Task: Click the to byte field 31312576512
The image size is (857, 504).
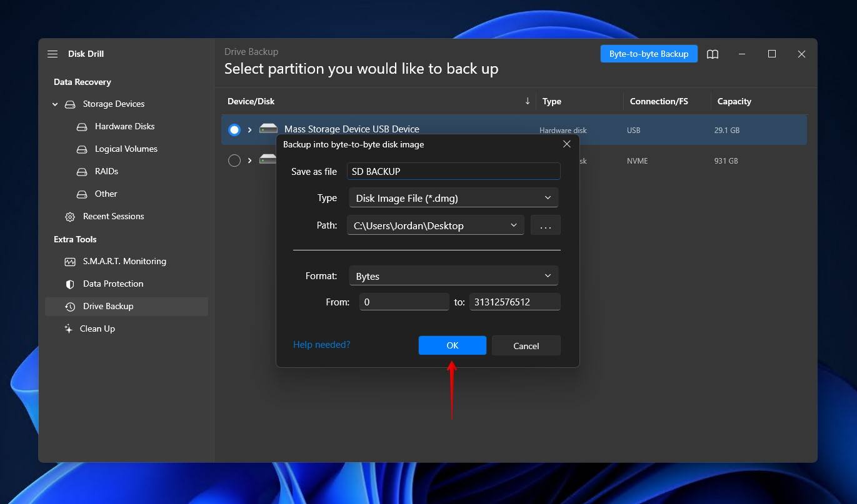Action: pos(515,302)
